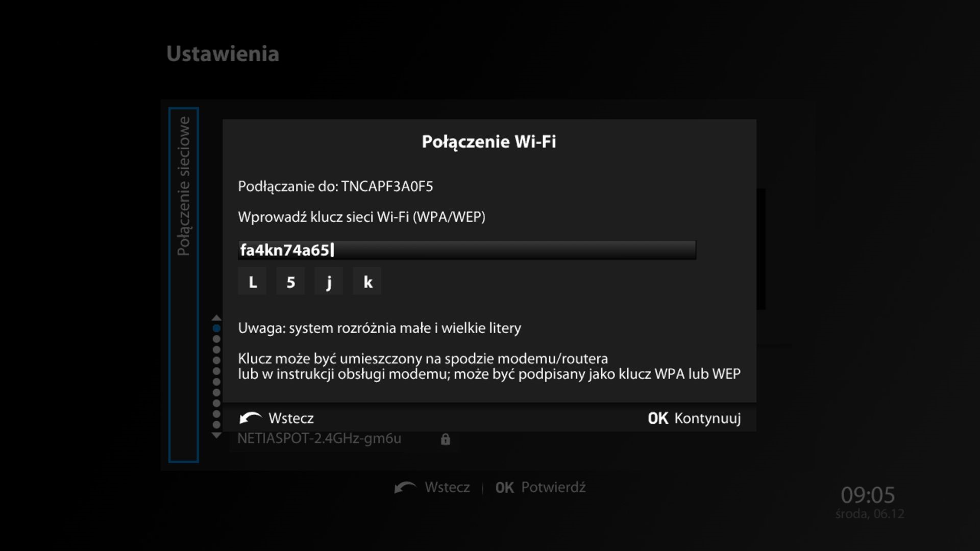The height and width of the screenshot is (551, 980).
Task: Select the second page indicator dot
Action: pos(216,339)
